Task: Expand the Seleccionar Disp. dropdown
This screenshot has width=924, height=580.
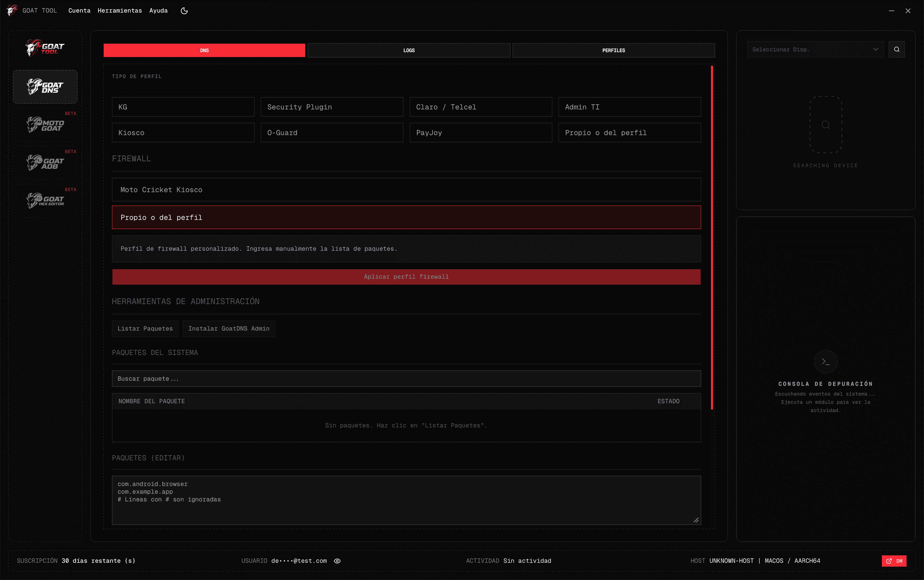Action: pos(815,50)
